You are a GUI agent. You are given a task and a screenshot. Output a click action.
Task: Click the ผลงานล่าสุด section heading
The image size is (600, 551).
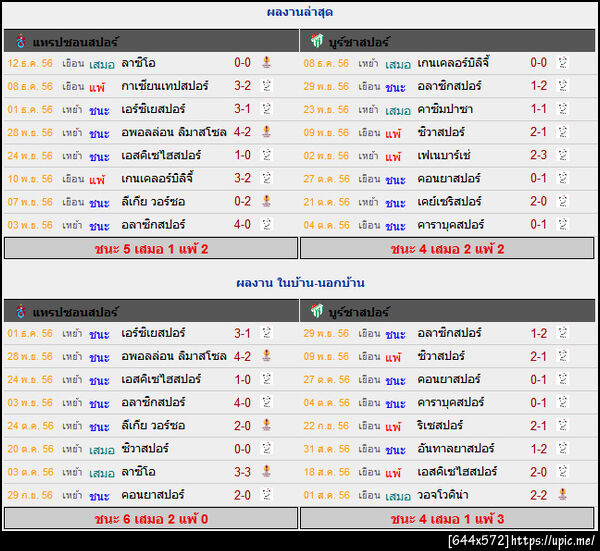[x=300, y=12]
